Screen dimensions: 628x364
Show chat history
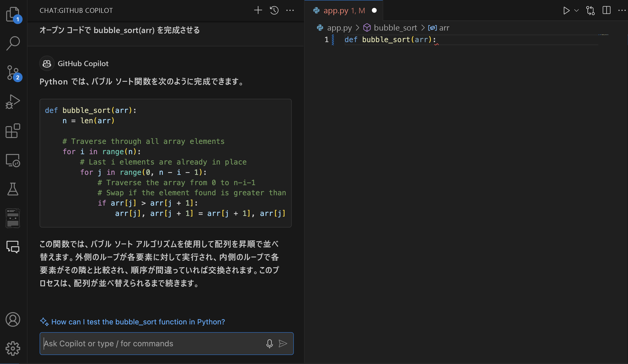(x=274, y=11)
